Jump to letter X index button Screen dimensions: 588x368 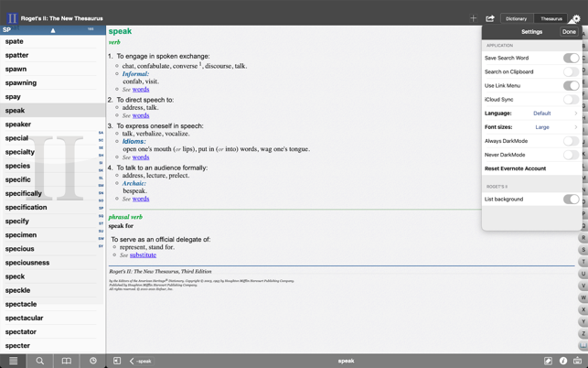tap(583, 309)
